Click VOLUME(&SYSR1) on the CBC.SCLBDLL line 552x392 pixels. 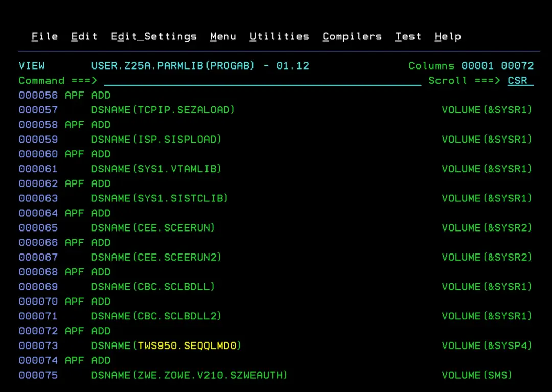(487, 287)
